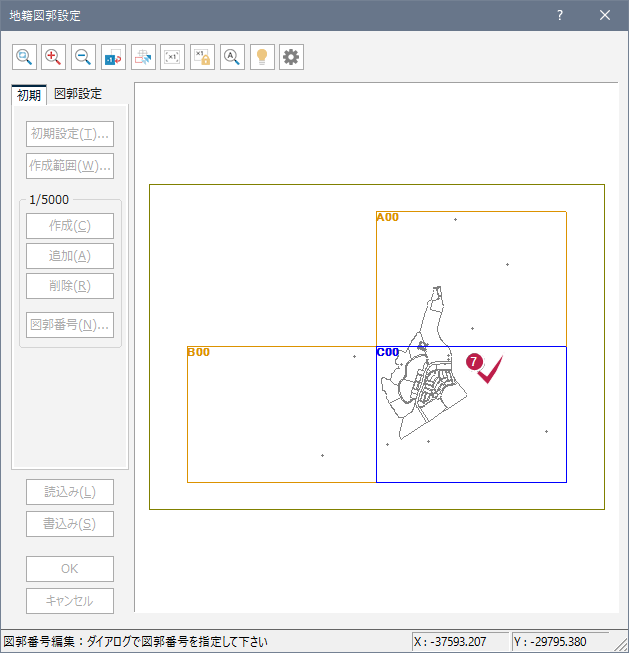Click the dialog resize grip at bottom corner
Image resolution: width=629 pixels, height=653 pixels.
pyautogui.click(x=619, y=643)
